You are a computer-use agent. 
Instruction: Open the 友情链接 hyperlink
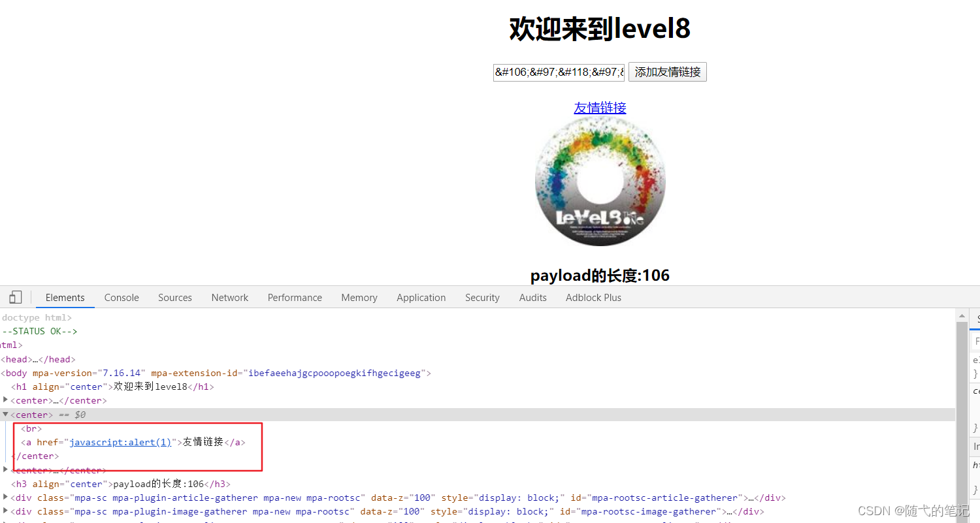coord(599,107)
